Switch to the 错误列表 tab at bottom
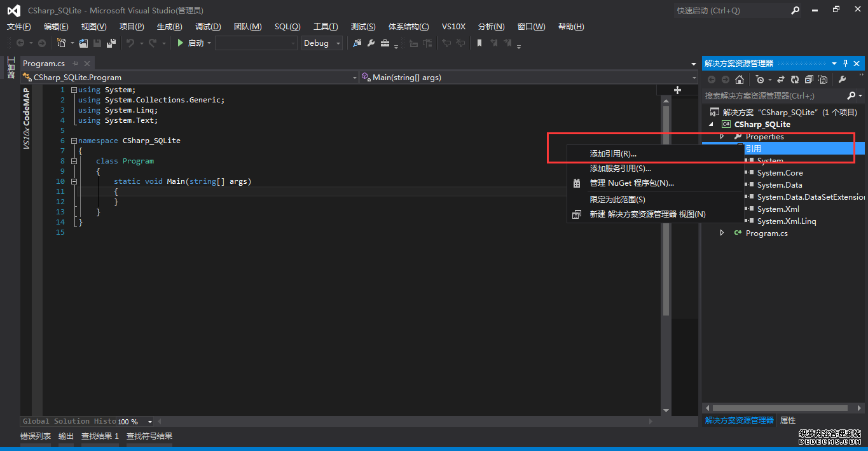Screen dimensions: 868x451 point(36,436)
